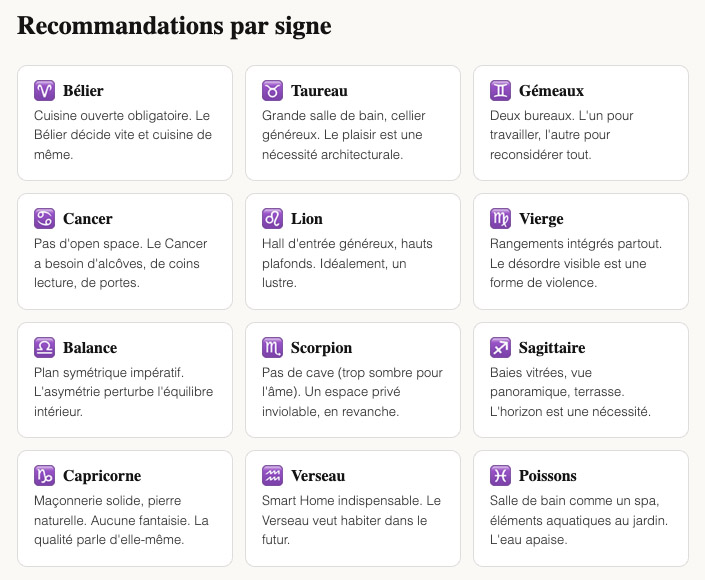Click the Lion card title
The height and width of the screenshot is (580, 705).
point(306,219)
